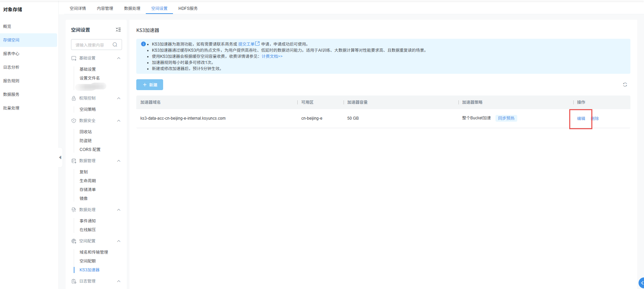The height and width of the screenshot is (289, 644).
Task: Click the search magnifier icon
Action: pos(115,45)
